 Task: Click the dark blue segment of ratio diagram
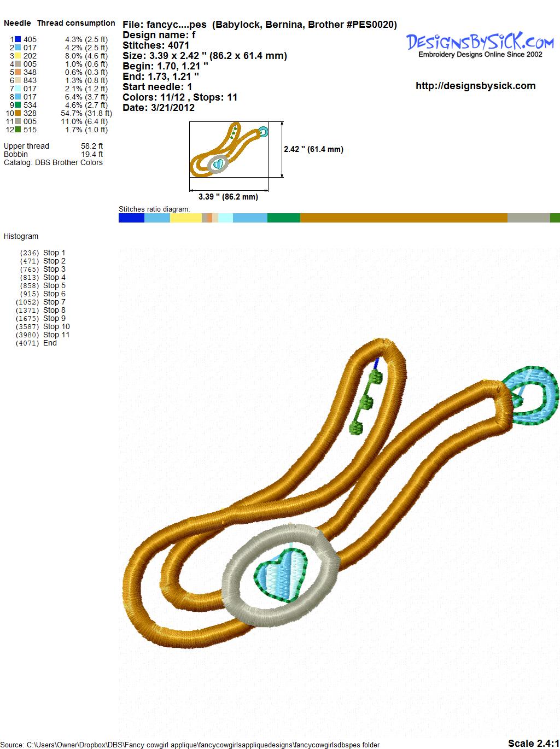[x=131, y=218]
